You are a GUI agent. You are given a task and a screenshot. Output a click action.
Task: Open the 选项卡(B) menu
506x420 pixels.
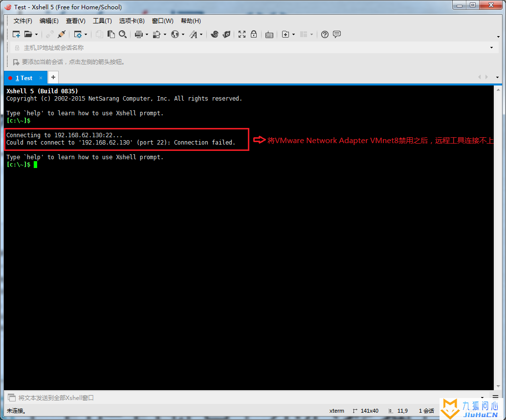[x=132, y=21]
